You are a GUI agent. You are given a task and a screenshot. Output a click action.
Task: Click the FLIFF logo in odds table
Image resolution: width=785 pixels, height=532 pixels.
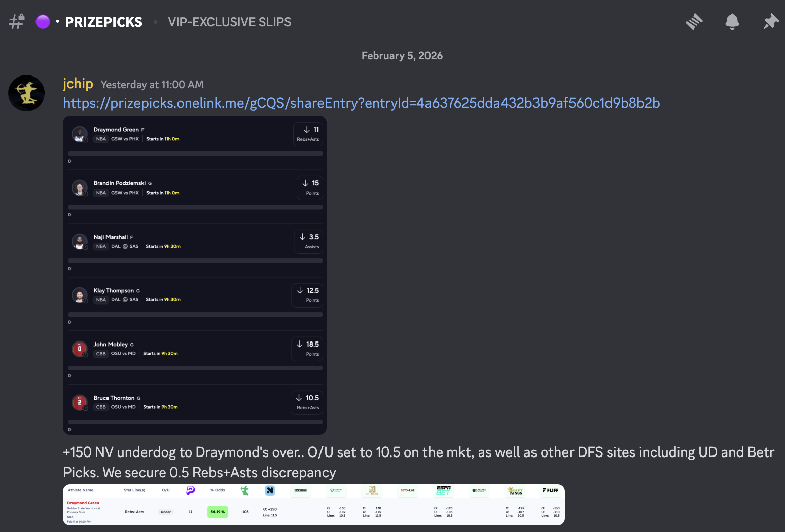550,490
